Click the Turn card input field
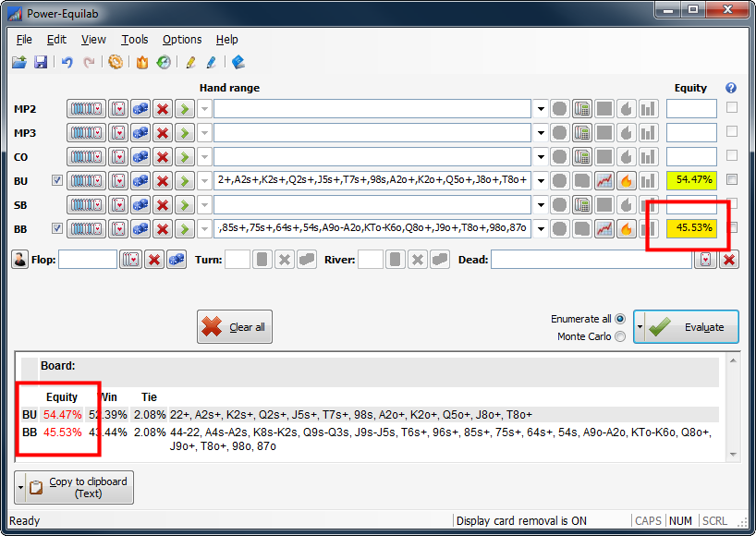The width and height of the screenshot is (756, 536). tap(238, 260)
